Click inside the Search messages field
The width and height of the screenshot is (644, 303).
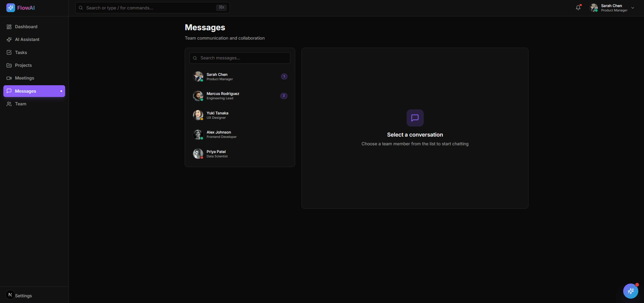[239, 58]
